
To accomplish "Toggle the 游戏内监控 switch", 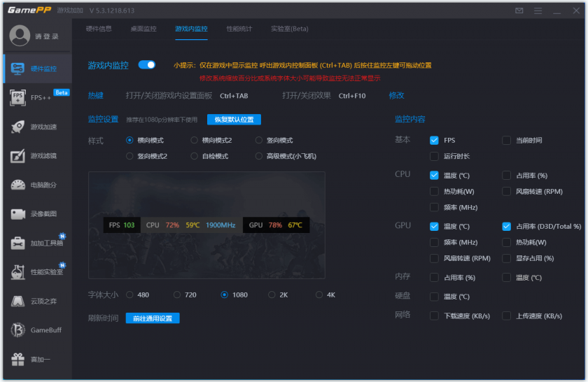I will pos(146,65).
